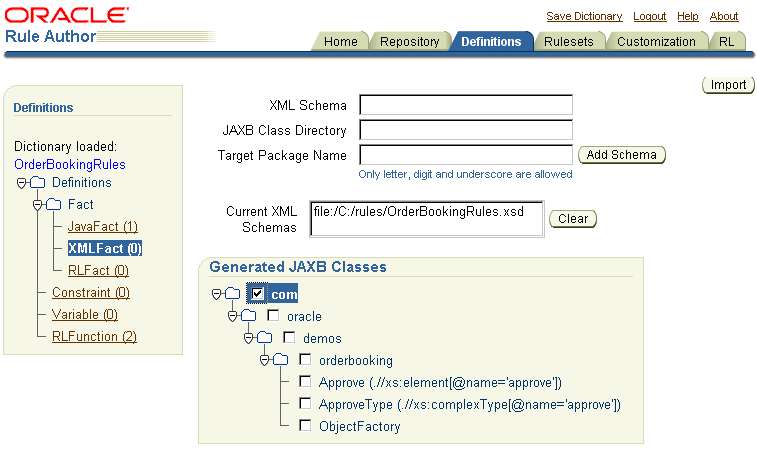This screenshot has height=455, width=757.
Task: Collapse the demos package node
Action: 248,338
